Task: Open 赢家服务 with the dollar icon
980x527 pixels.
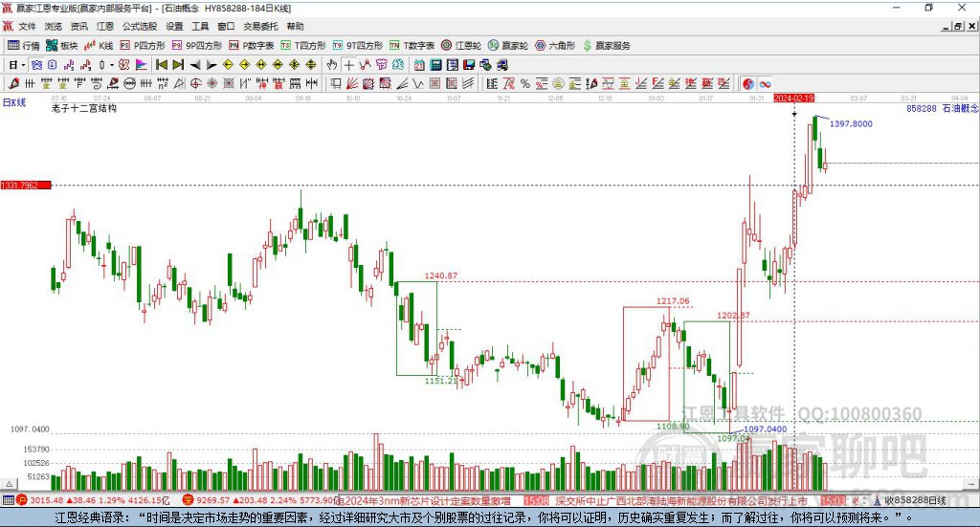Action: 606,46
